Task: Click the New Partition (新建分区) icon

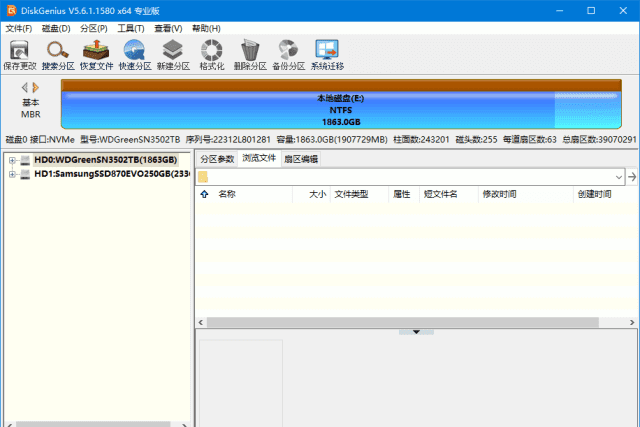Action: (173, 55)
